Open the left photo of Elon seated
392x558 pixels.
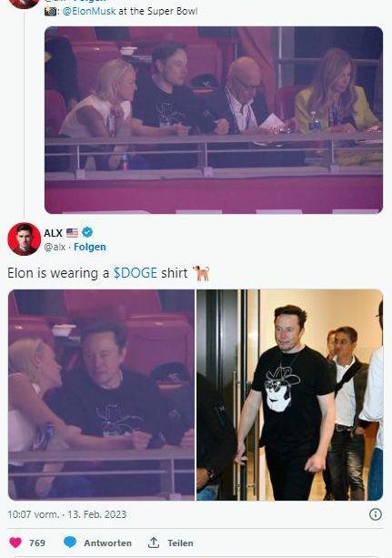101,395
